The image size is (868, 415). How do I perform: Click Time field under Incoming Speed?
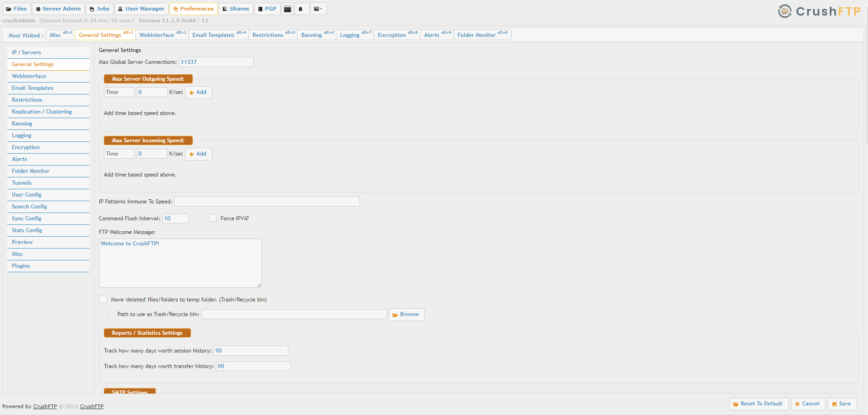click(119, 154)
